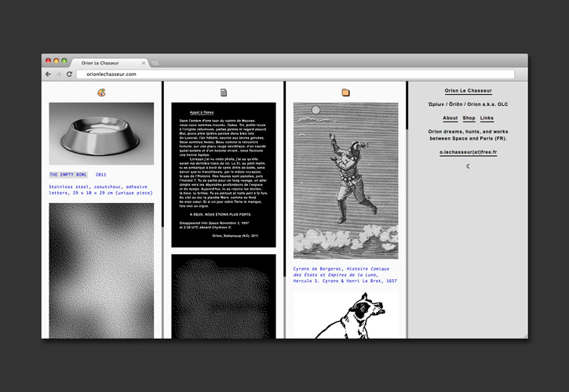Click the document page icon above second column

[224, 93]
